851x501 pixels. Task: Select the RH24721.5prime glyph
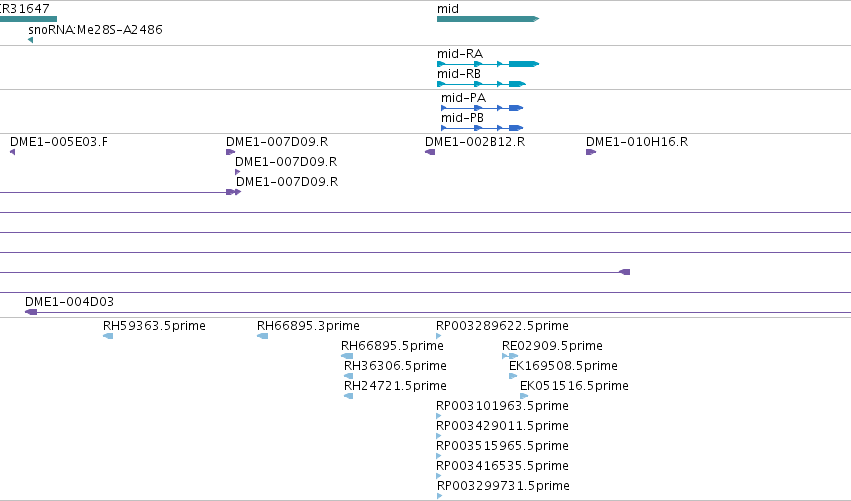tap(348, 396)
